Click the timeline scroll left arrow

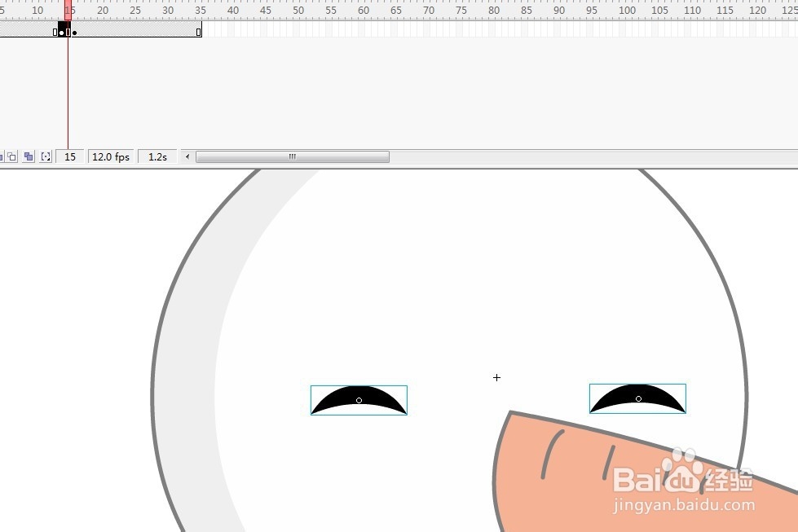click(x=187, y=156)
